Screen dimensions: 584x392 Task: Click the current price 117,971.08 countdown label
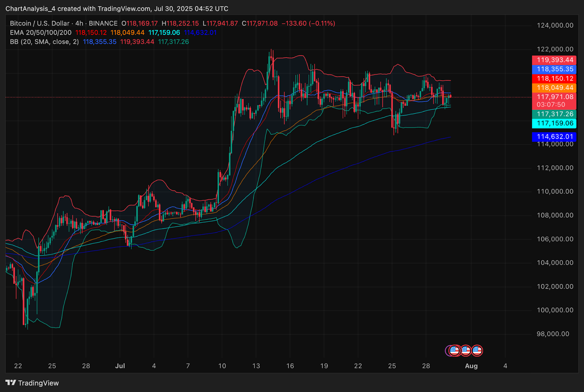click(554, 101)
